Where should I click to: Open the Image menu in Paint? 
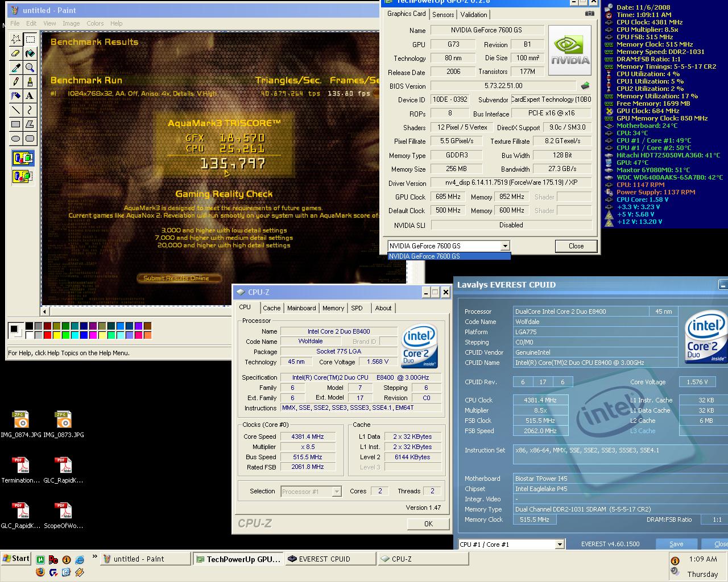[x=71, y=23]
